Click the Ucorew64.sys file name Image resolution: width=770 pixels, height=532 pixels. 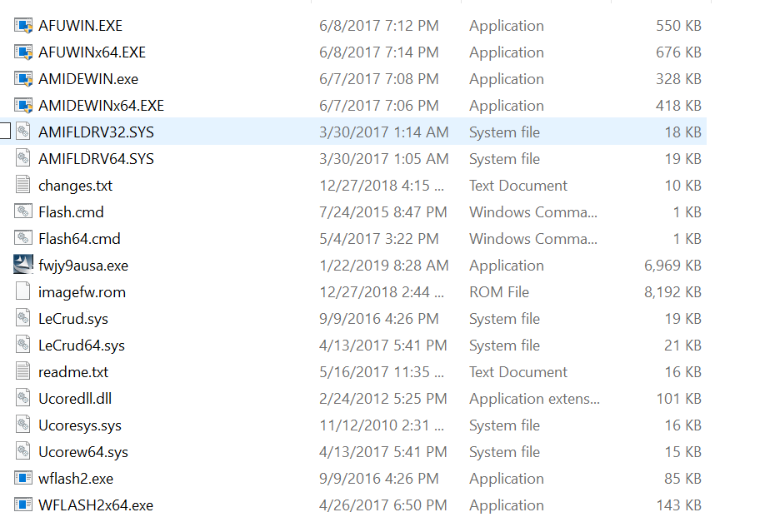(x=83, y=452)
